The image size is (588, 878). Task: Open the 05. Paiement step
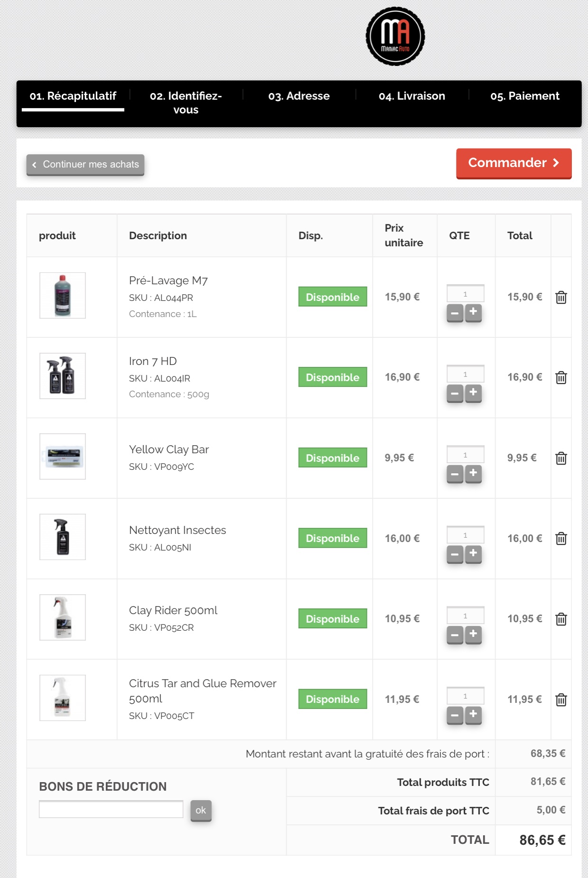[524, 96]
